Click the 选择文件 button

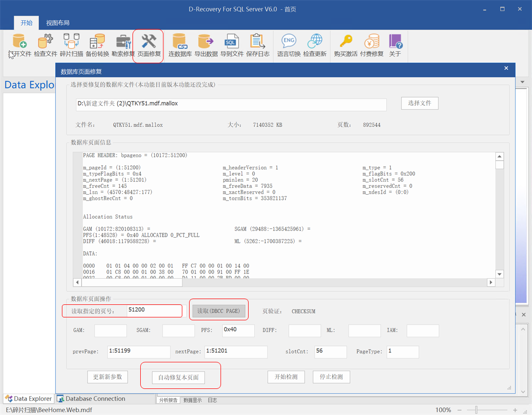[420, 103]
